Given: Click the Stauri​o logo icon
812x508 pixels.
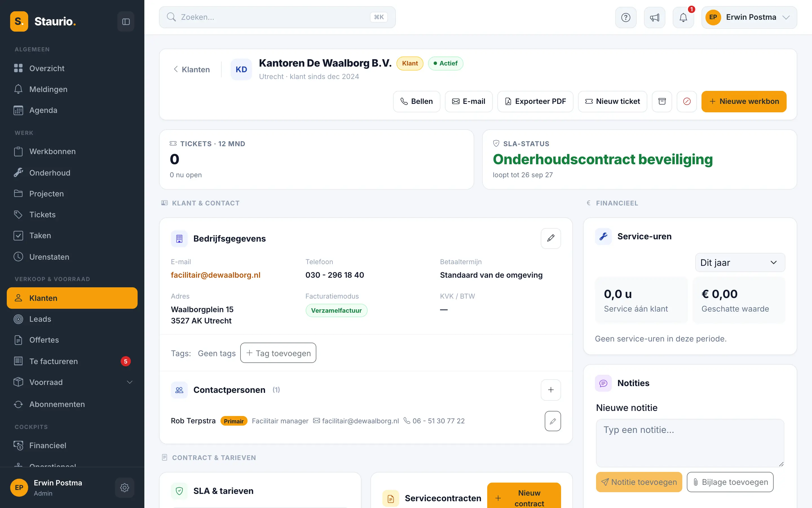Looking at the screenshot, I should 19,21.
